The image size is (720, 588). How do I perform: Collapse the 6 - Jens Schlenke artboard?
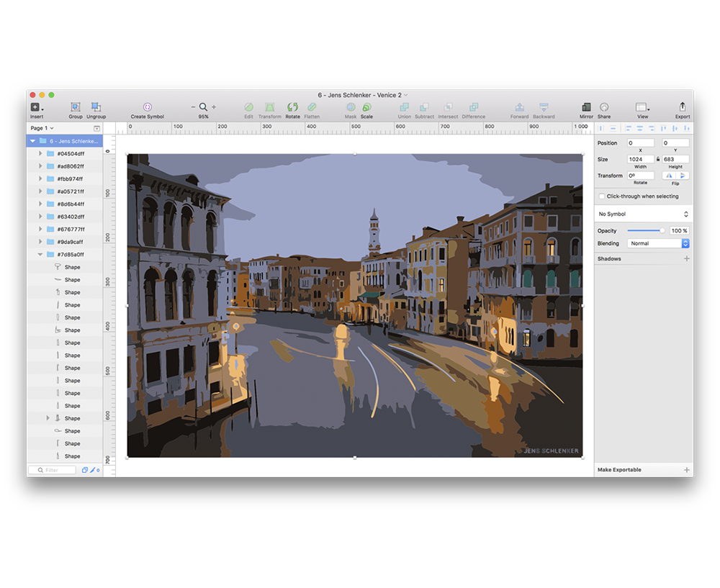point(32,141)
